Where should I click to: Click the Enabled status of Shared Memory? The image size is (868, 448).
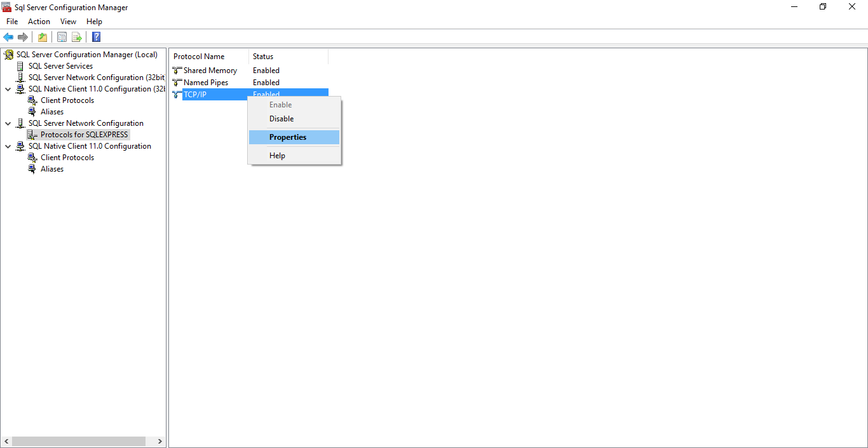266,71
